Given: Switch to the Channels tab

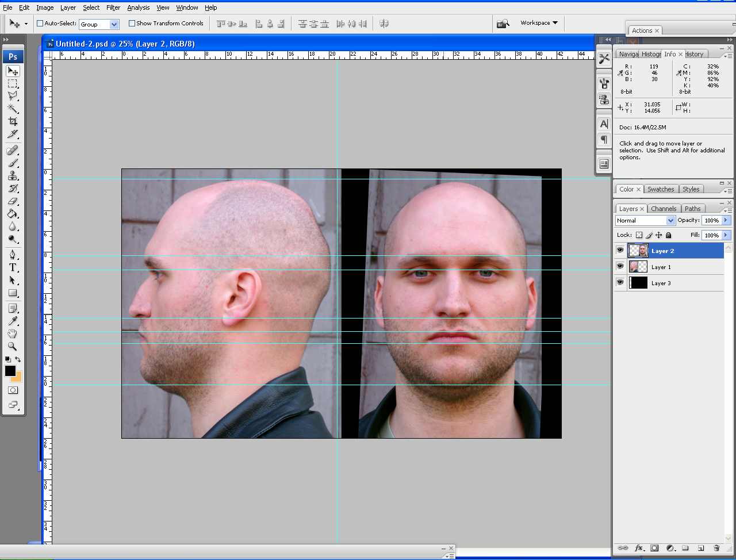Looking at the screenshot, I should coord(664,209).
